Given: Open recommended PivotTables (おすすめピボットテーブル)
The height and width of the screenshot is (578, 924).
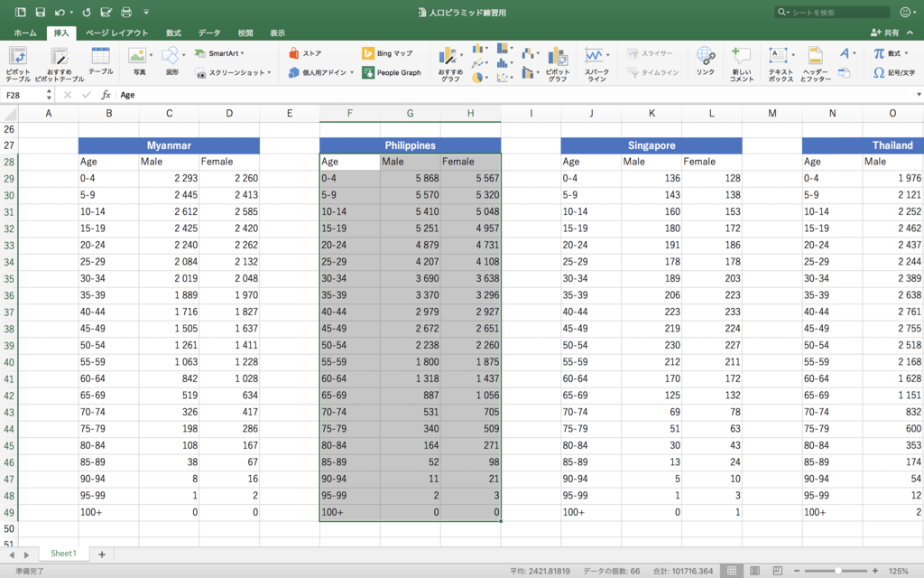Looking at the screenshot, I should 60,64.
